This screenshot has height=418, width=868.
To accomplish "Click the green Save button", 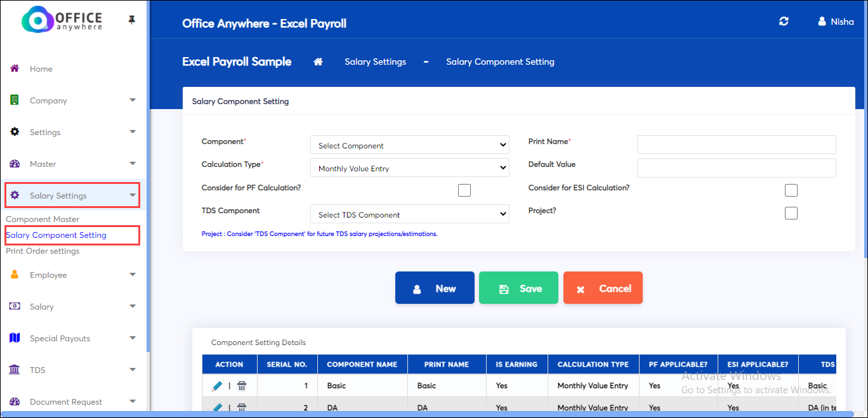I will (518, 288).
